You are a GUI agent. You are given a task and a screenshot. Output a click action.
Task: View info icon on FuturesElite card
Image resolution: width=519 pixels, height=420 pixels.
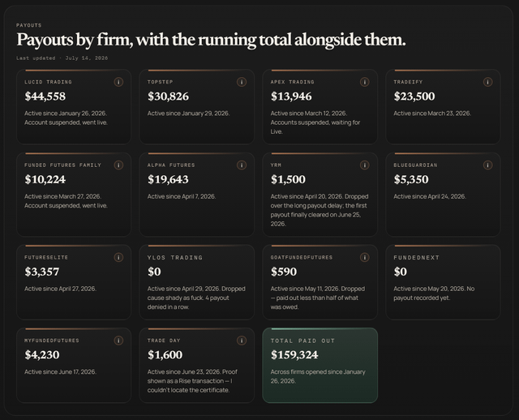click(x=118, y=257)
